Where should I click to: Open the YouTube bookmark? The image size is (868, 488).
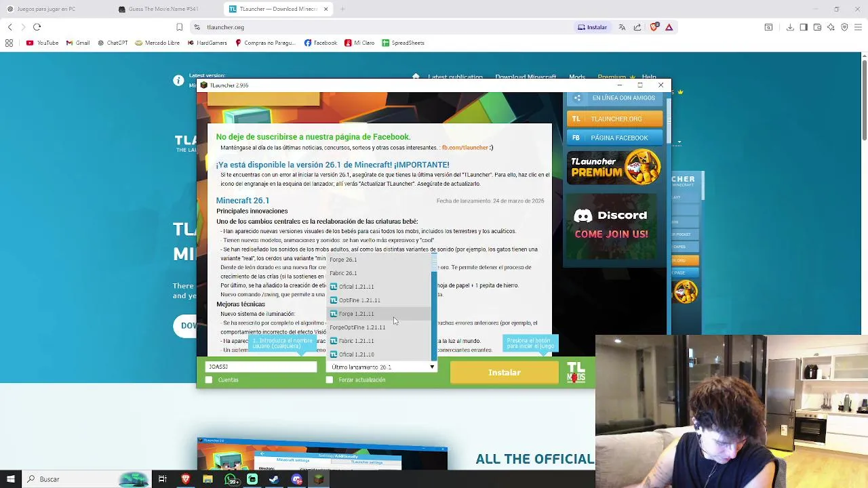pyautogui.click(x=42, y=43)
